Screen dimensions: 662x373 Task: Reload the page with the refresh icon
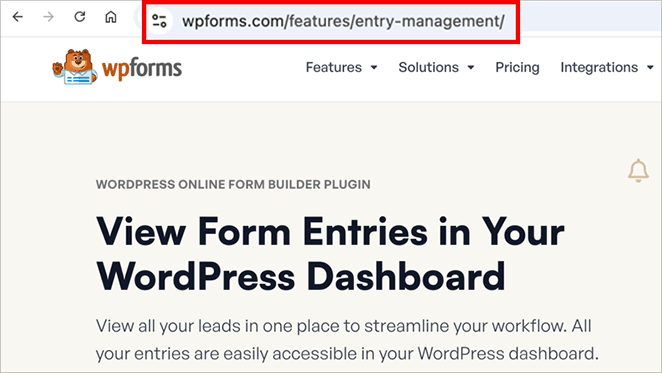(80, 17)
